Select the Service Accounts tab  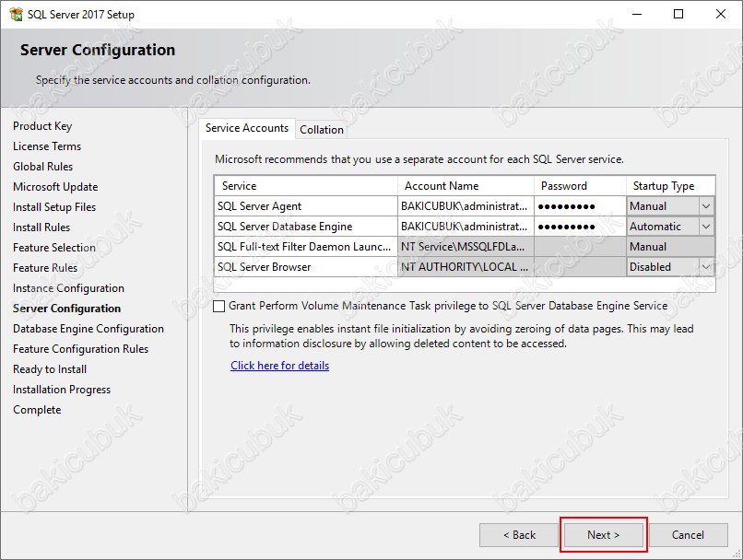tap(247, 128)
